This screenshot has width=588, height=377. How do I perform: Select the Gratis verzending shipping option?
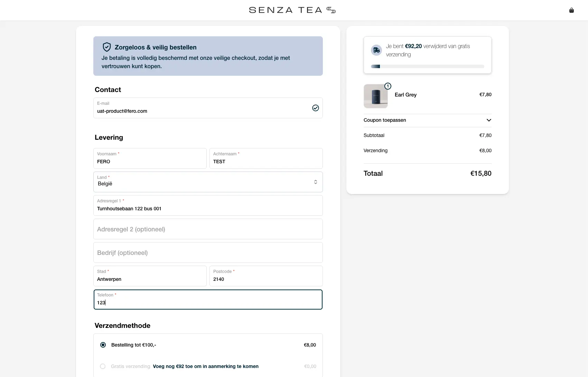coord(103,366)
